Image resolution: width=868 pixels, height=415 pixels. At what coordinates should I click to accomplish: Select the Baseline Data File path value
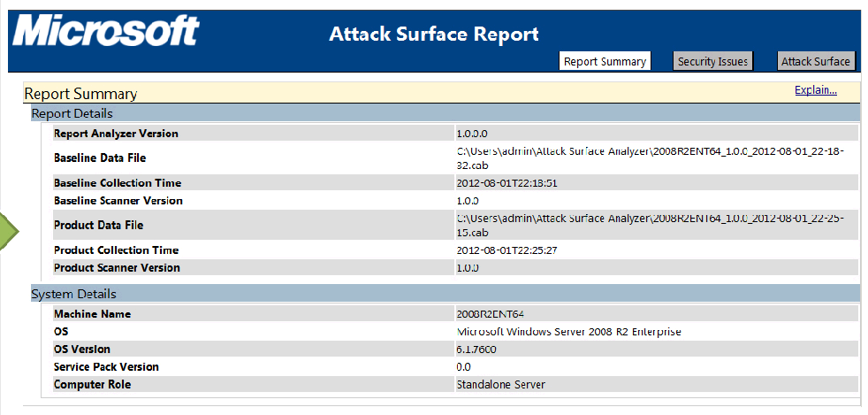coord(651,158)
